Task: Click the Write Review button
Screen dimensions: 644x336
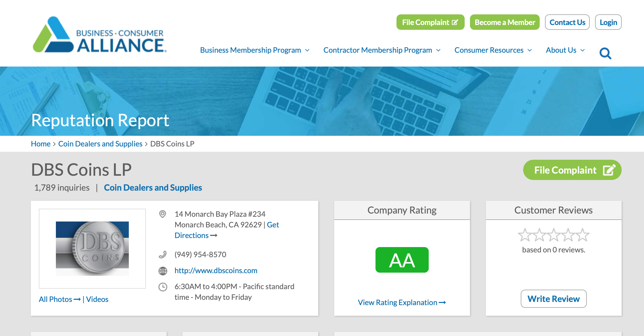Action: pos(554,299)
